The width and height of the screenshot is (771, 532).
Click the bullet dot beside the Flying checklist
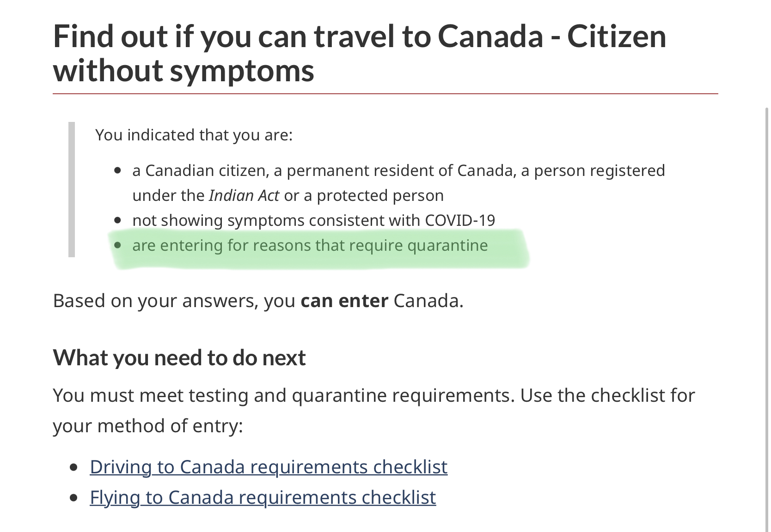coord(73,498)
